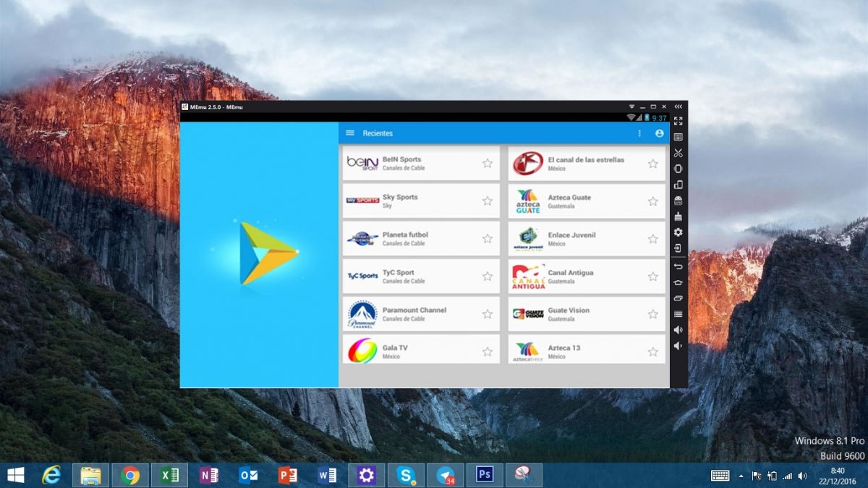The height and width of the screenshot is (488, 868).
Task: Favorite Sky Sports with its star
Action: [x=488, y=201]
